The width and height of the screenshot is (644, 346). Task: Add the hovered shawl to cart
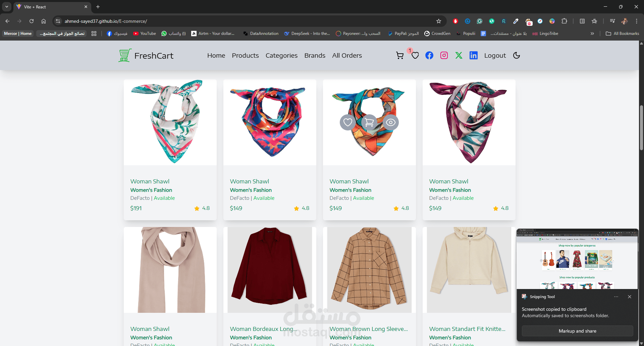point(369,122)
